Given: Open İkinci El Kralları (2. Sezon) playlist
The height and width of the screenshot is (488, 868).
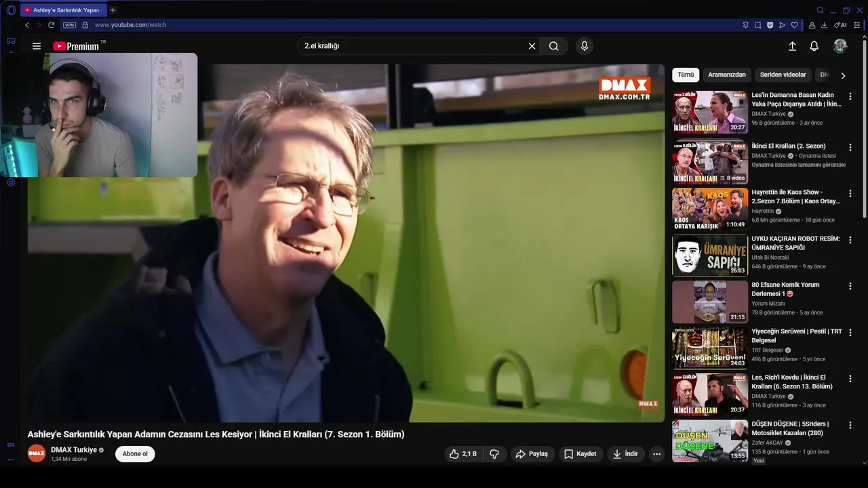Looking at the screenshot, I should point(789,146).
